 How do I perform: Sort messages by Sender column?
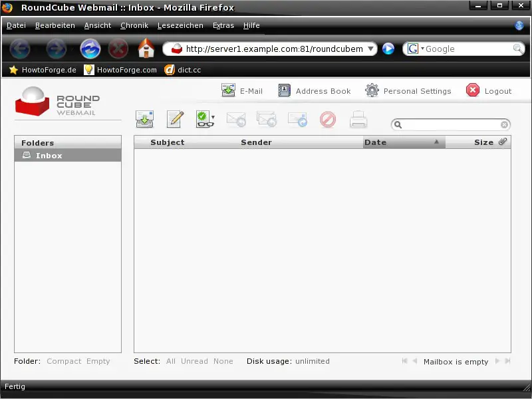256,142
